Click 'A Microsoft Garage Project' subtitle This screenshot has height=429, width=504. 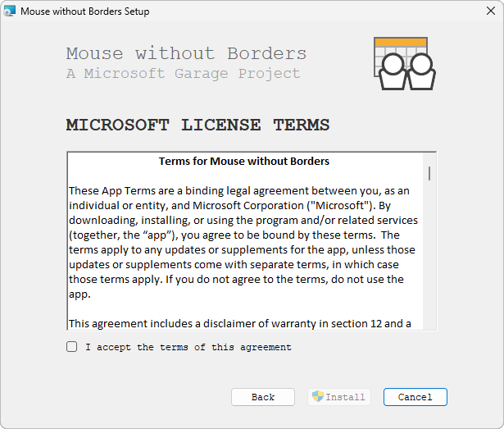(x=183, y=74)
